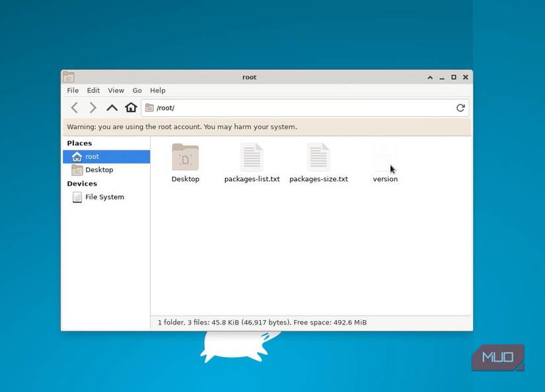Minimize the root window
This screenshot has width=545, height=392.
[442, 77]
